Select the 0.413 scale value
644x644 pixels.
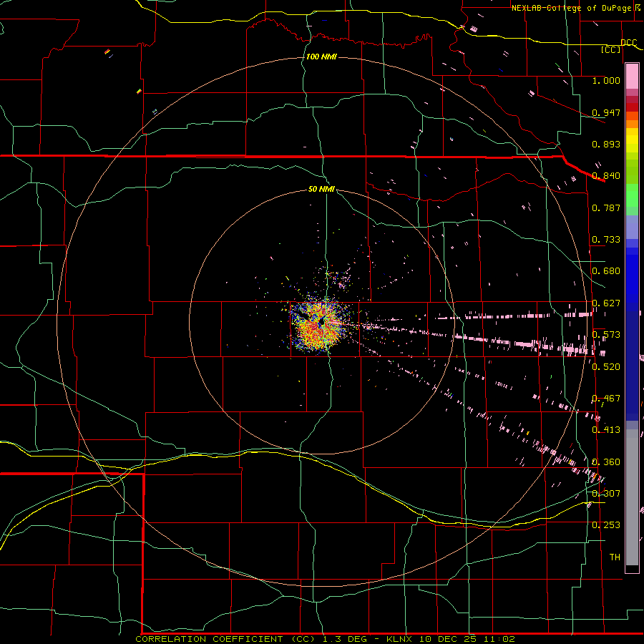[x=606, y=430]
